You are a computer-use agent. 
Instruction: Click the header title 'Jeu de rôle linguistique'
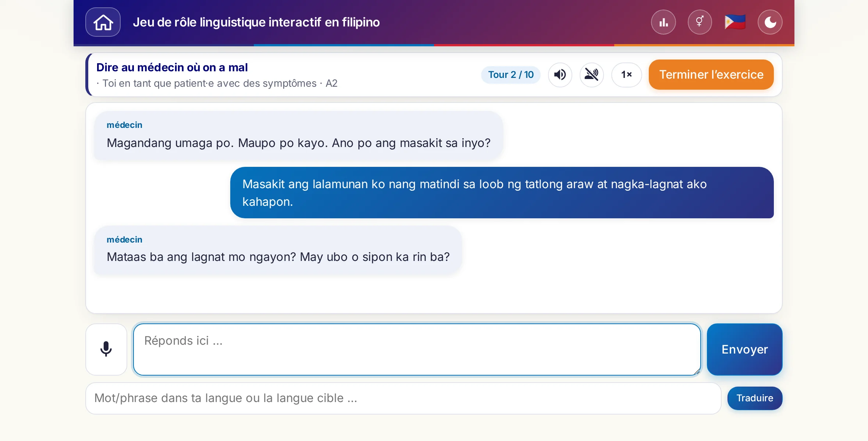(x=256, y=22)
